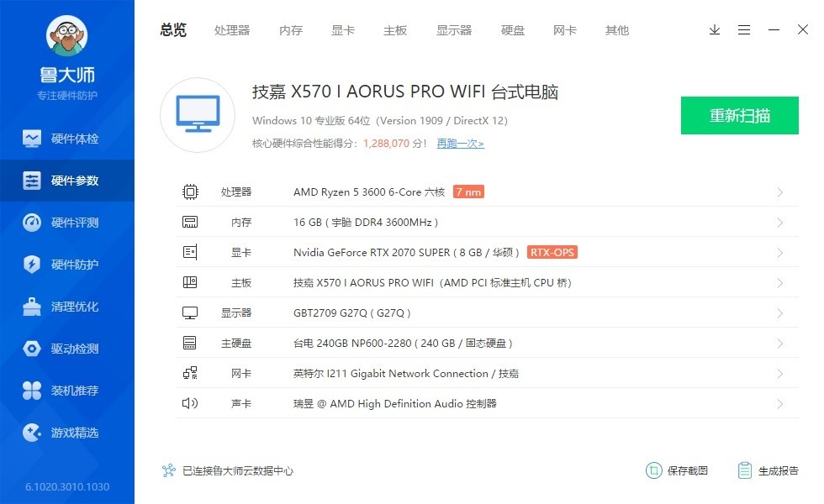
Task: Click the network icon in the 网卡 row
Action: (190, 373)
